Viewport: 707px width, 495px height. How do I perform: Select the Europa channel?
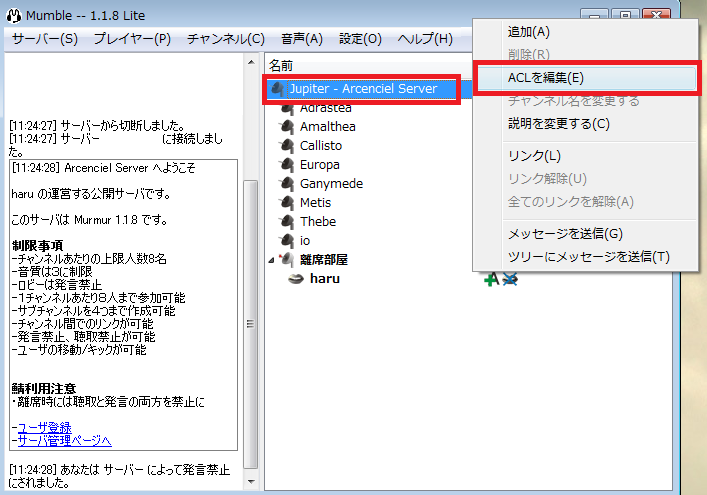click(320, 165)
